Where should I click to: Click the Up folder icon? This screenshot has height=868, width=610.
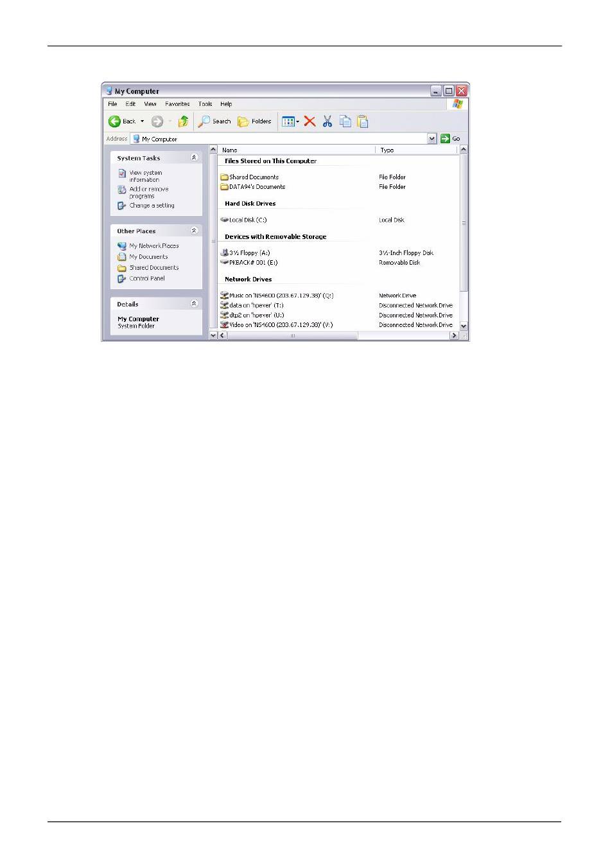183,121
